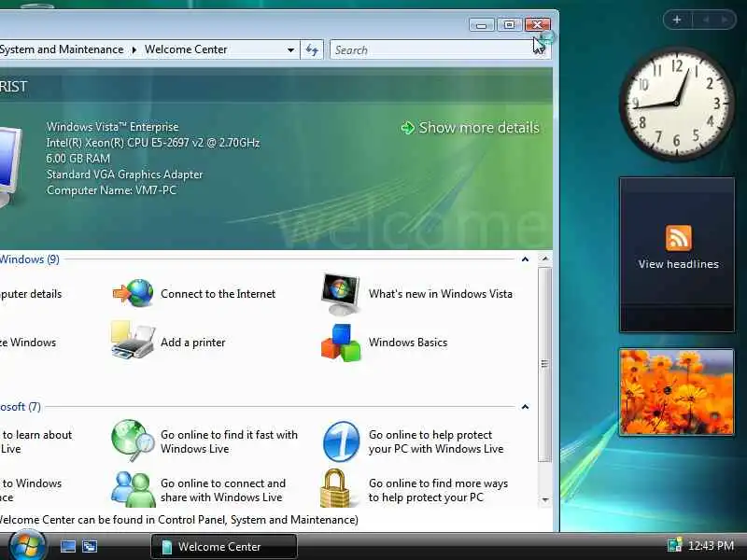The width and height of the screenshot is (747, 560).
Task: Click Computer Name: VM7-PC text
Action: tap(111, 190)
